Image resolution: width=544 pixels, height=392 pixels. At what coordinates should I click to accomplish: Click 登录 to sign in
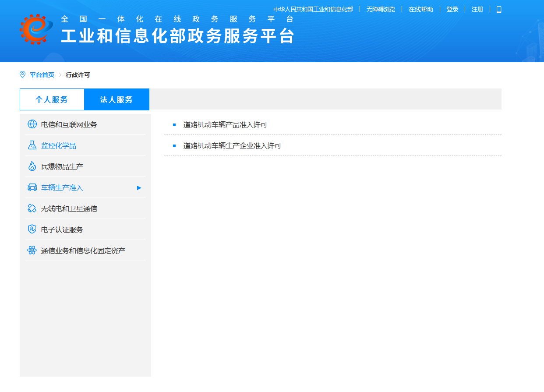452,9
